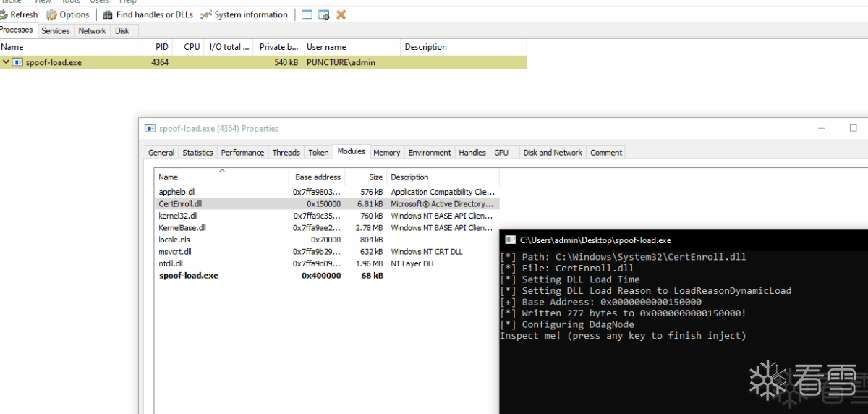Select the bold spoof-load.exe module row
This screenshot has height=414, width=868.
[327, 276]
